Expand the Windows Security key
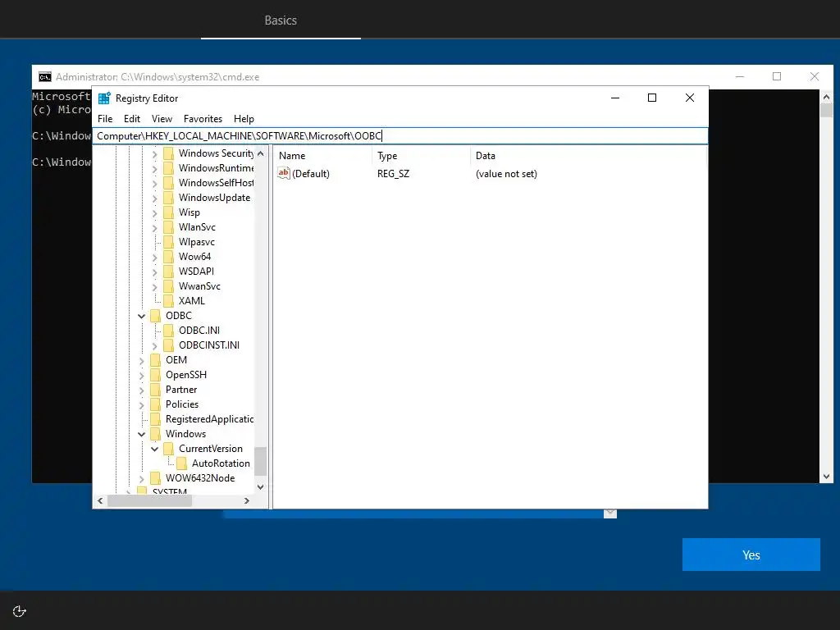The width and height of the screenshot is (840, 630). click(x=154, y=154)
